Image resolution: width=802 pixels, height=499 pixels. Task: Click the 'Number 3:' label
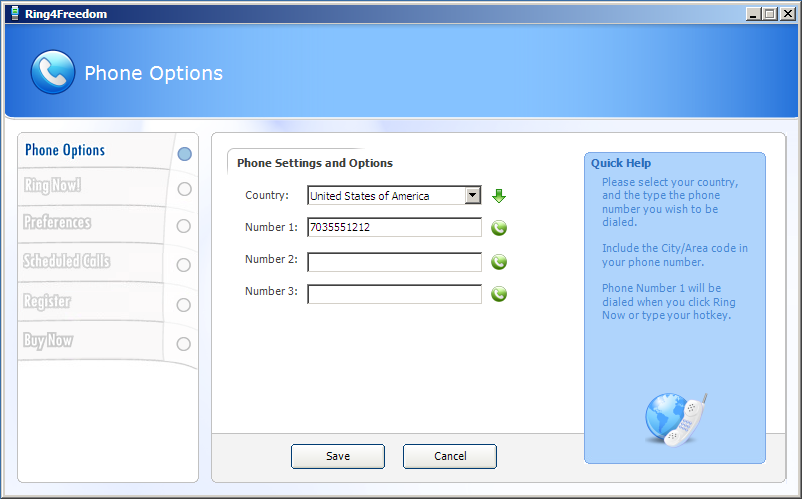[271, 291]
